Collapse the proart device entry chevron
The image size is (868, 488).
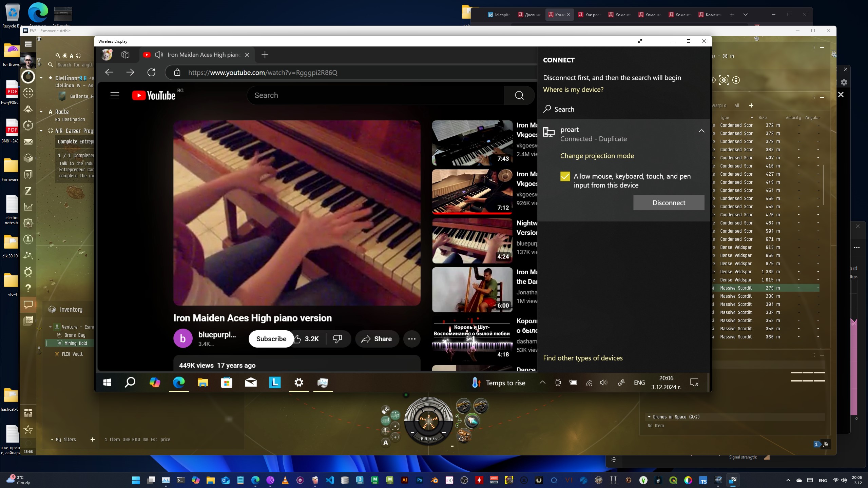click(701, 131)
